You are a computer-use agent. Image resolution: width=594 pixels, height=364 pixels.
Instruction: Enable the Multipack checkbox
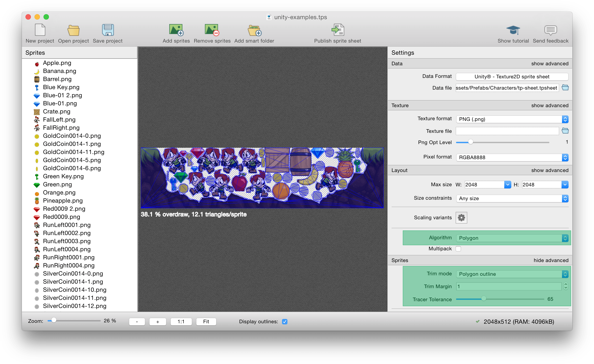click(x=458, y=249)
